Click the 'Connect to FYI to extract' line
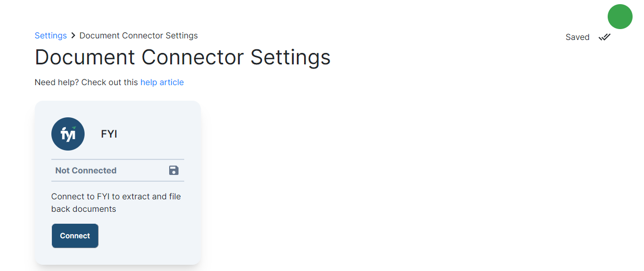 116,197
